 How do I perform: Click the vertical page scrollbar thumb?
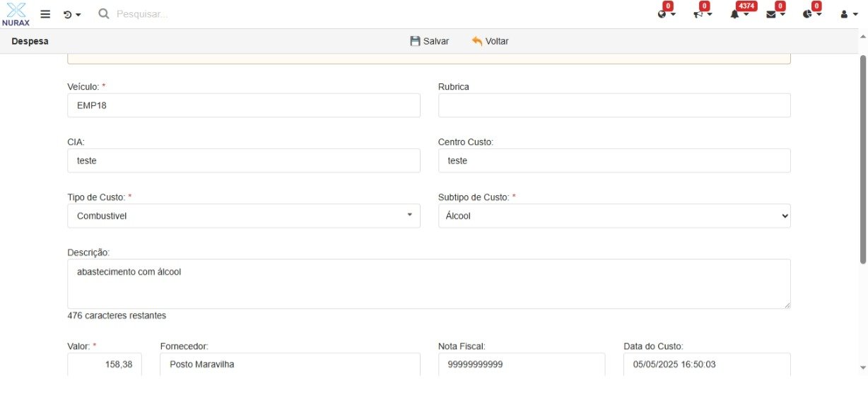(862, 159)
